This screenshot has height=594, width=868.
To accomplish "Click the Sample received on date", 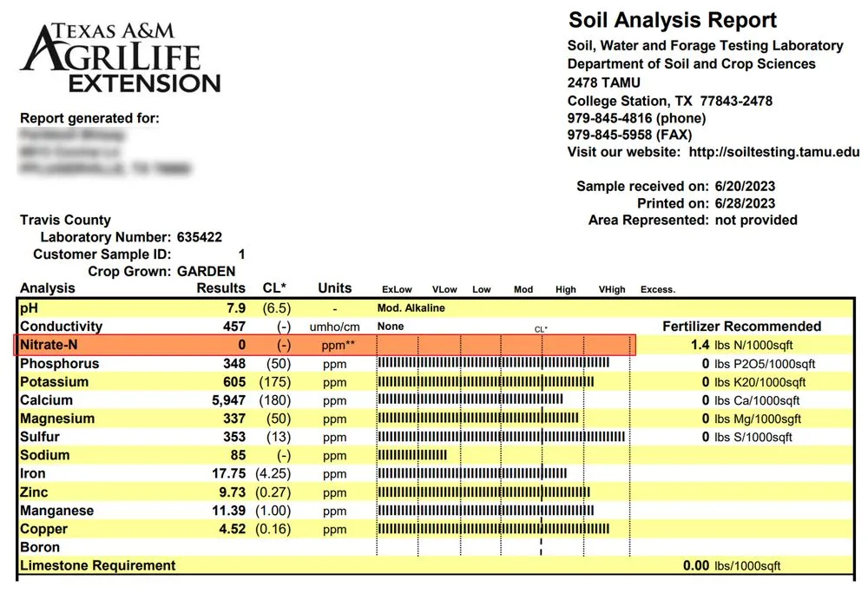I will pyautogui.click(x=743, y=187).
